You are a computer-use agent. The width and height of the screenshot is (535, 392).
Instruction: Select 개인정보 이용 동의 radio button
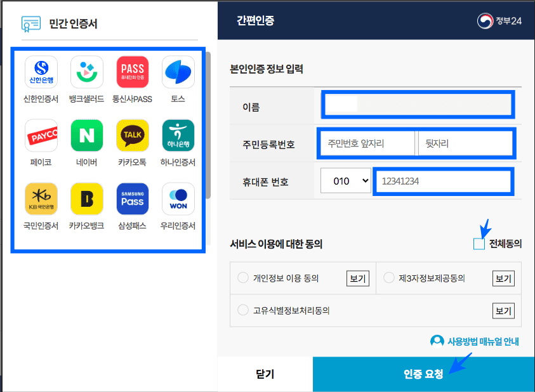[x=243, y=278]
